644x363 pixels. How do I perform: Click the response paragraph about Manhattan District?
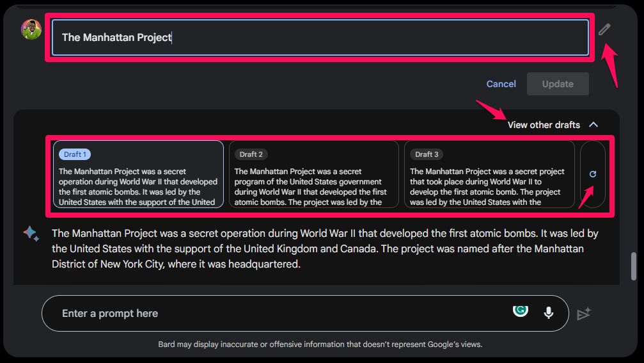point(325,248)
